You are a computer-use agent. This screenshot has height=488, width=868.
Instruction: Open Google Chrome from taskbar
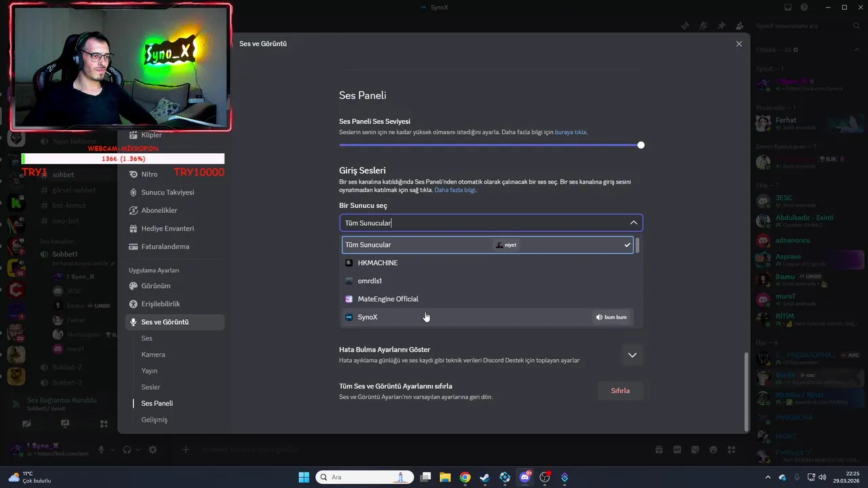(x=465, y=477)
